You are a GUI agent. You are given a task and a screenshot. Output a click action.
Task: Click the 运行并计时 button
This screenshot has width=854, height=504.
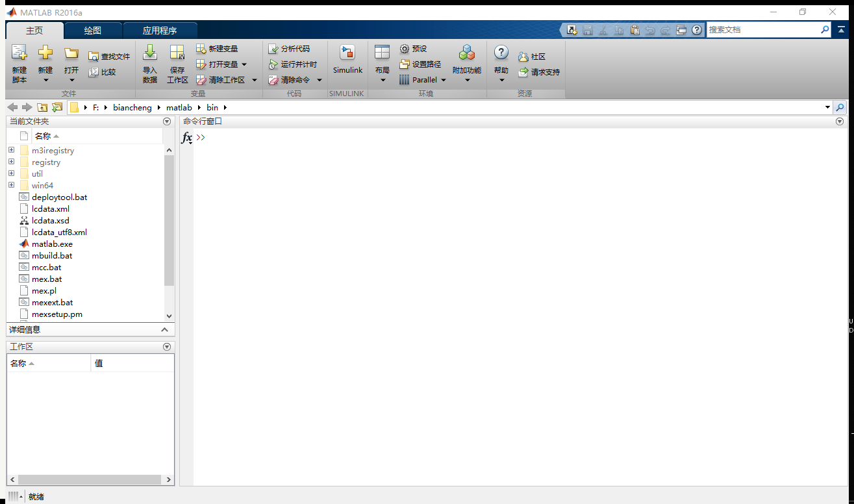click(x=292, y=64)
